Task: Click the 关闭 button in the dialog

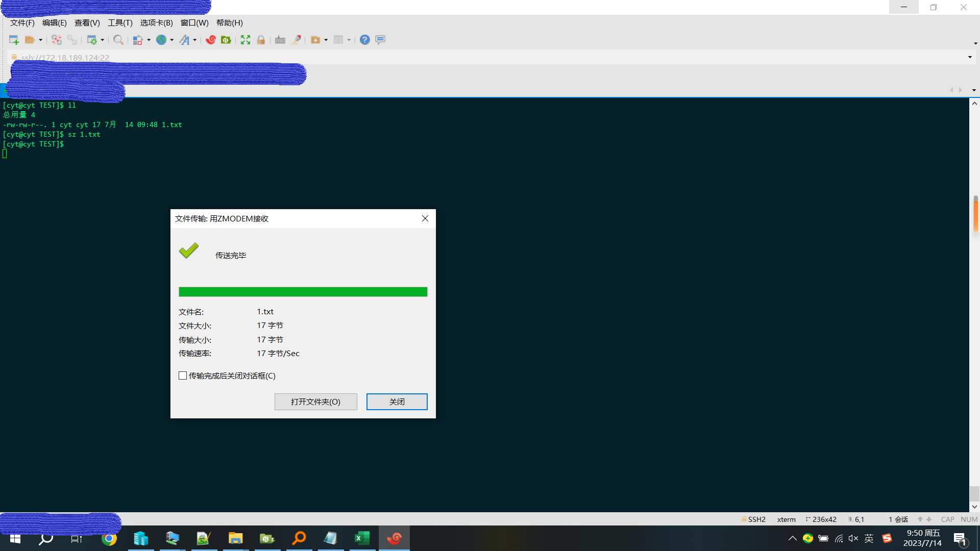Action: pos(397,402)
